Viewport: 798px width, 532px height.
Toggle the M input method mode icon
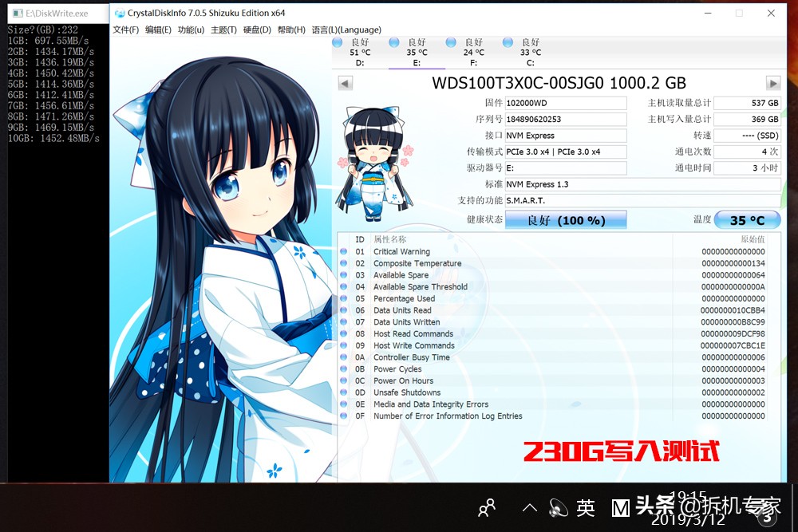(x=620, y=506)
